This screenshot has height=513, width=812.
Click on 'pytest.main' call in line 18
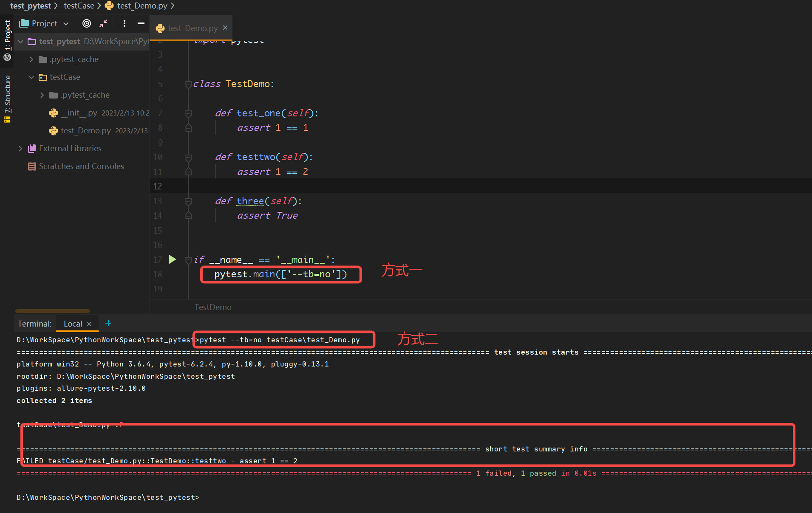point(245,274)
